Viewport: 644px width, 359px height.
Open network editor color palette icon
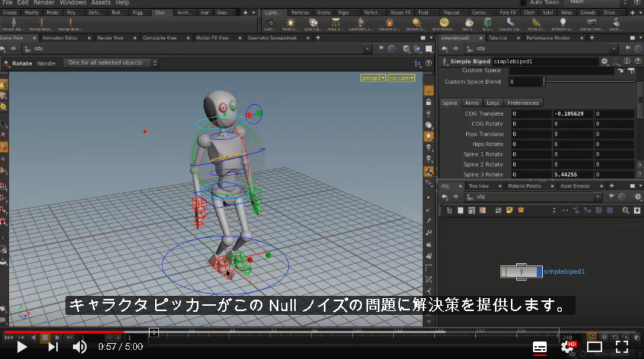click(483, 211)
